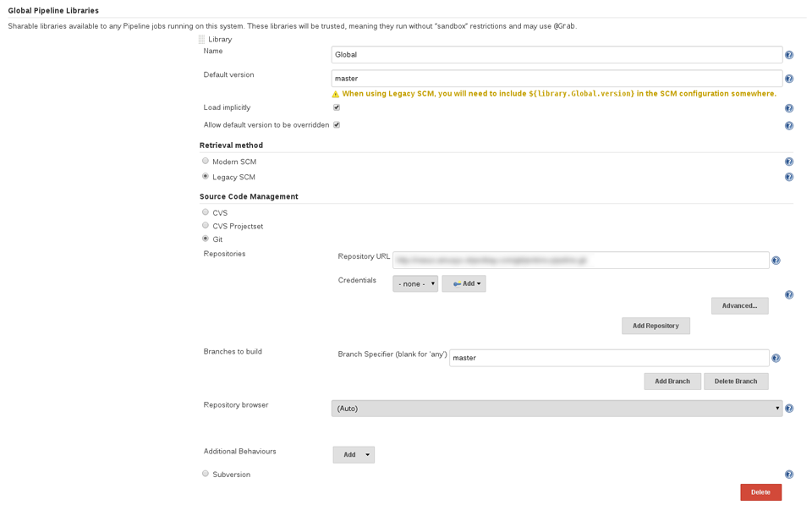The width and height of the screenshot is (812, 505).
Task: Toggle Allow default version to be overridden
Action: pos(337,125)
